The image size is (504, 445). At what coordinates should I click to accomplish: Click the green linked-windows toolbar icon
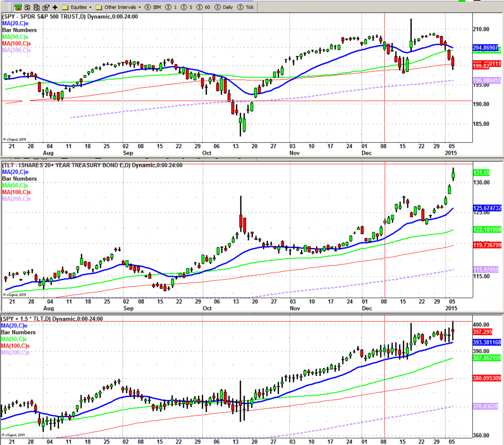18,7
